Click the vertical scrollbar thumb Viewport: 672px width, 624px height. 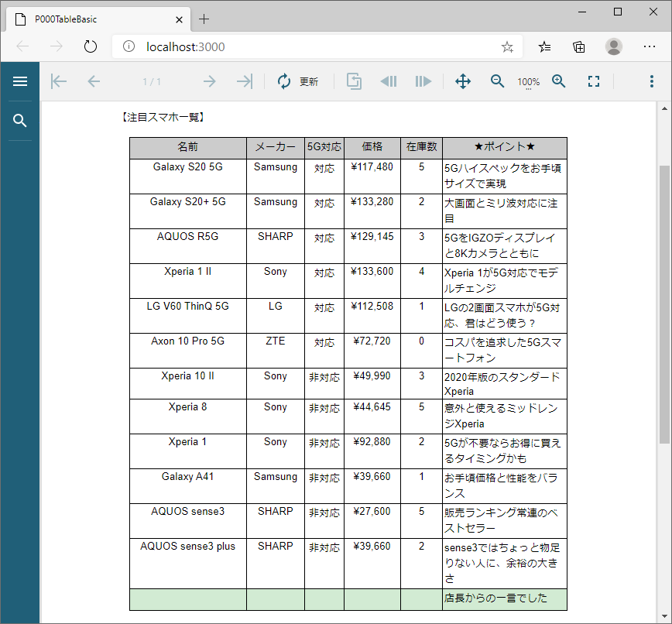pos(664,304)
